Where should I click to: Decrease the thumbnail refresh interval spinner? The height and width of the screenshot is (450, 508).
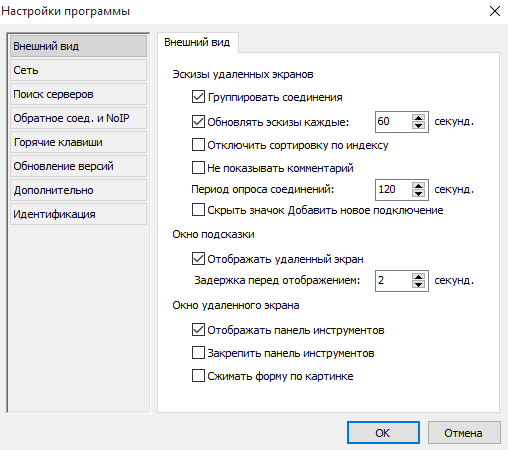click(418, 126)
